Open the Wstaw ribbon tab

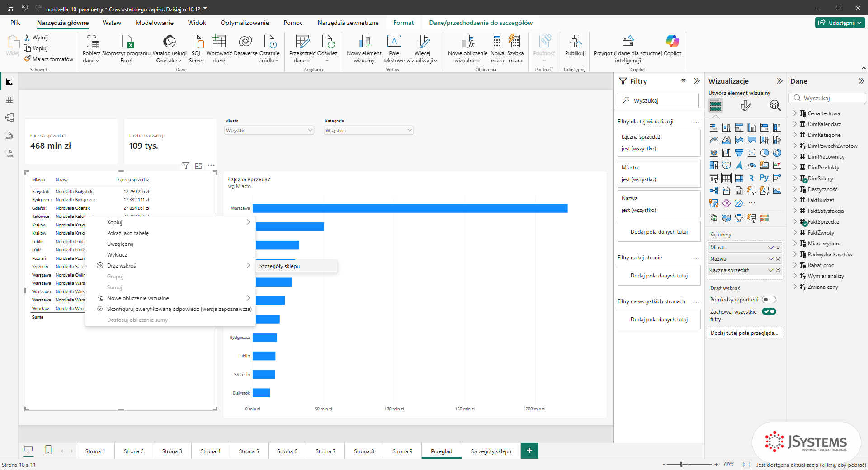[x=112, y=23]
